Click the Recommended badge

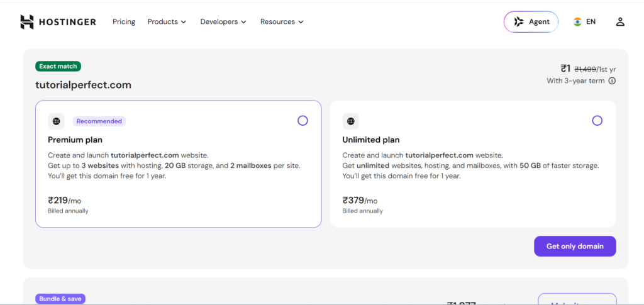coord(99,121)
